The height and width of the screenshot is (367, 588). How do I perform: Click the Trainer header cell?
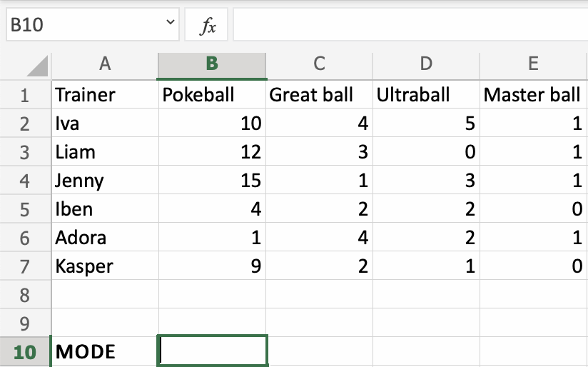(x=104, y=94)
